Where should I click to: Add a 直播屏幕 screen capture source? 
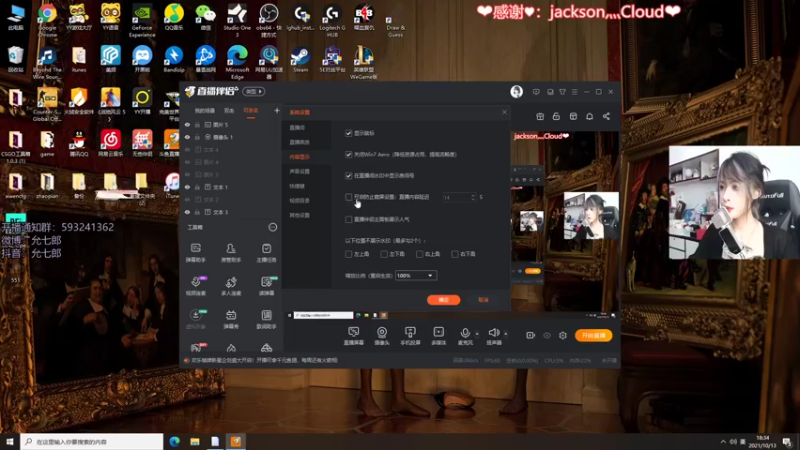point(354,336)
